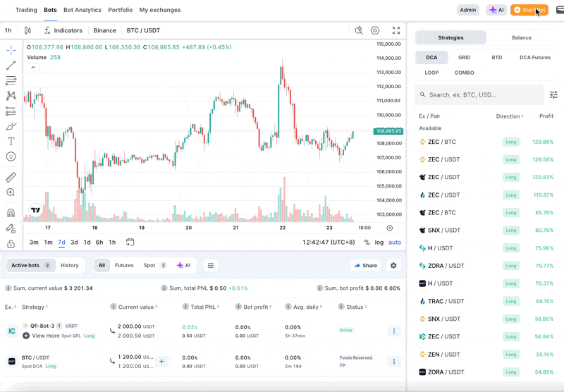Open filter settings beside search field
Viewport: 564px width, 392px height.
(553, 94)
